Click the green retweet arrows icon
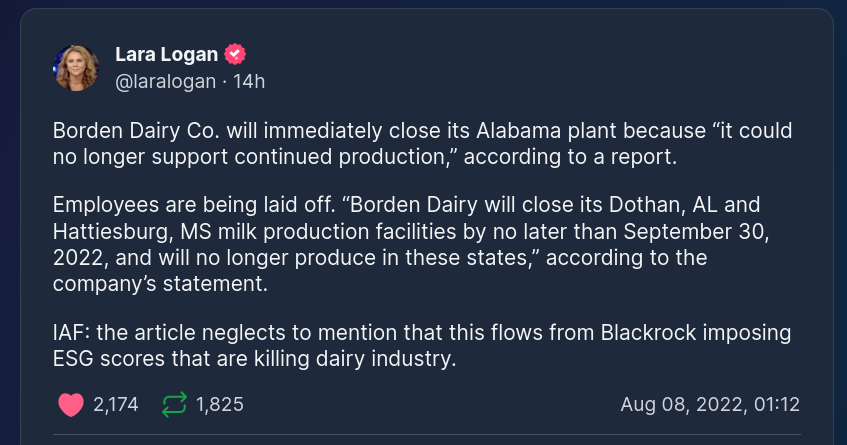The width and height of the screenshot is (847, 445). (x=174, y=405)
